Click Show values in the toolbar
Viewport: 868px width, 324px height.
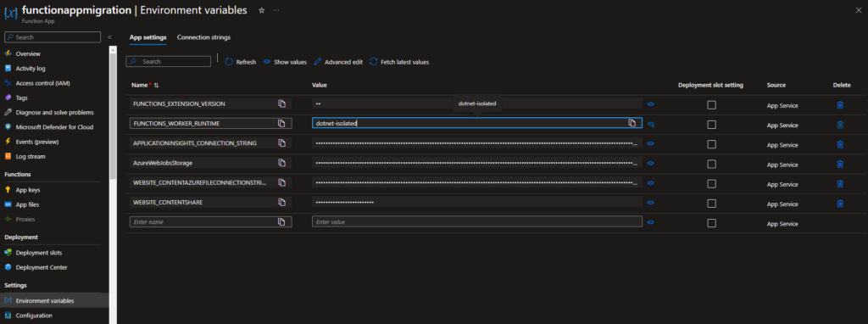(x=285, y=62)
